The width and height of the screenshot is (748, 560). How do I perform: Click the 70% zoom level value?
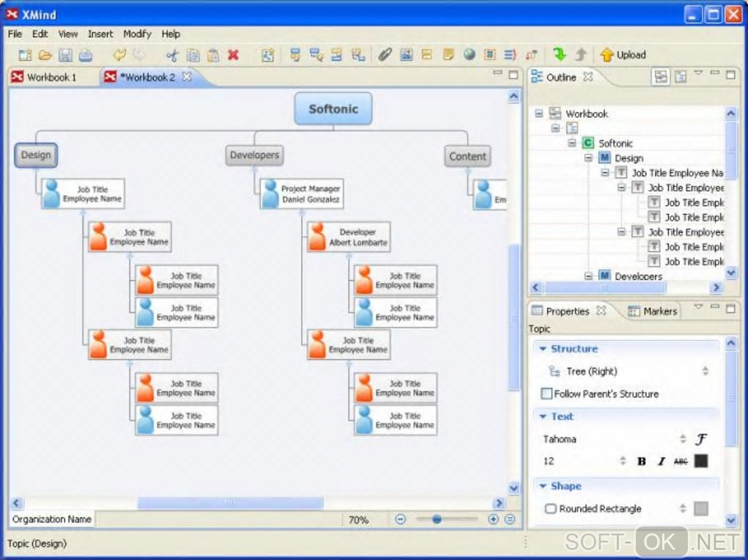point(359,520)
